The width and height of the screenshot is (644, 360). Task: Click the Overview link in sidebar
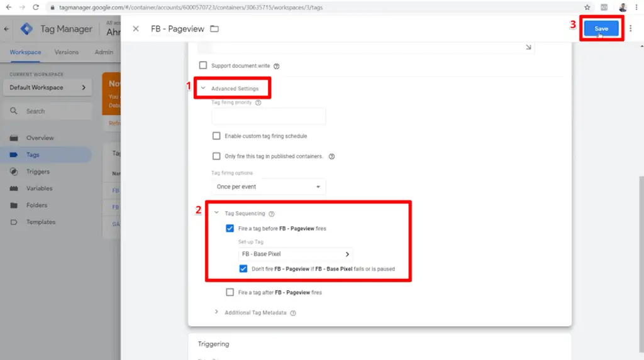click(x=40, y=138)
